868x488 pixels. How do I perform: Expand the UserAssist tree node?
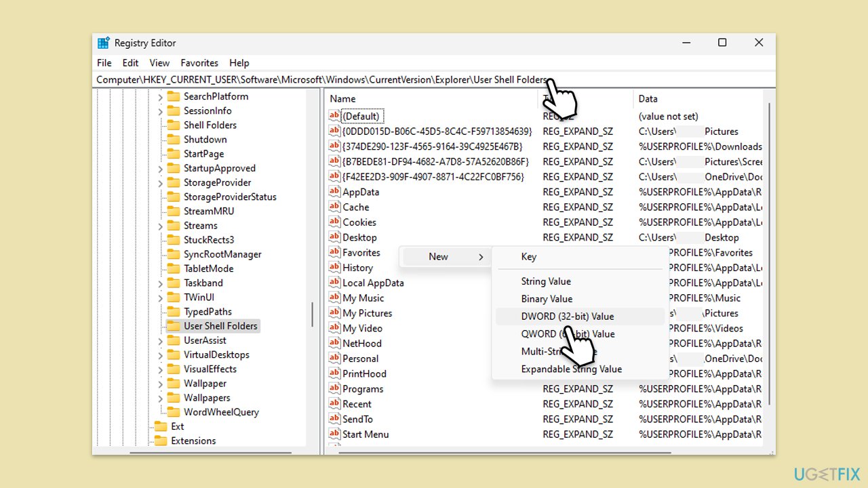[161, 340]
